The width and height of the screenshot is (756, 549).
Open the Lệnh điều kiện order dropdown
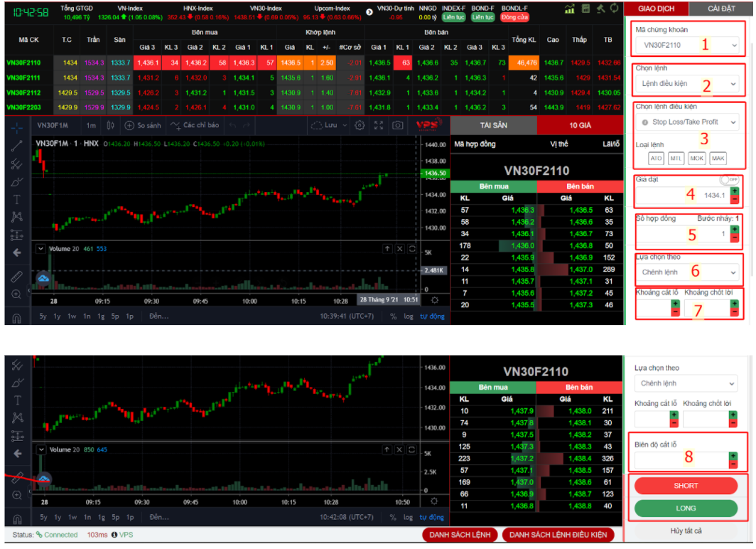[686, 83]
